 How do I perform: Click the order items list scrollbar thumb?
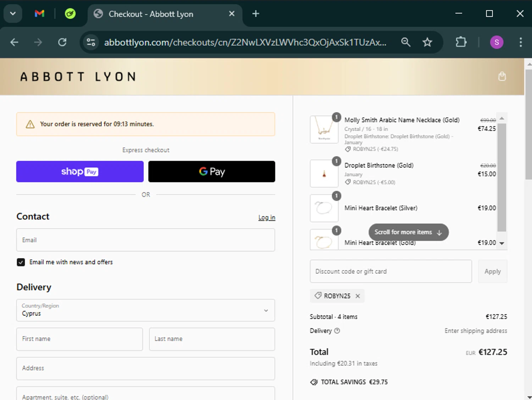(502, 177)
